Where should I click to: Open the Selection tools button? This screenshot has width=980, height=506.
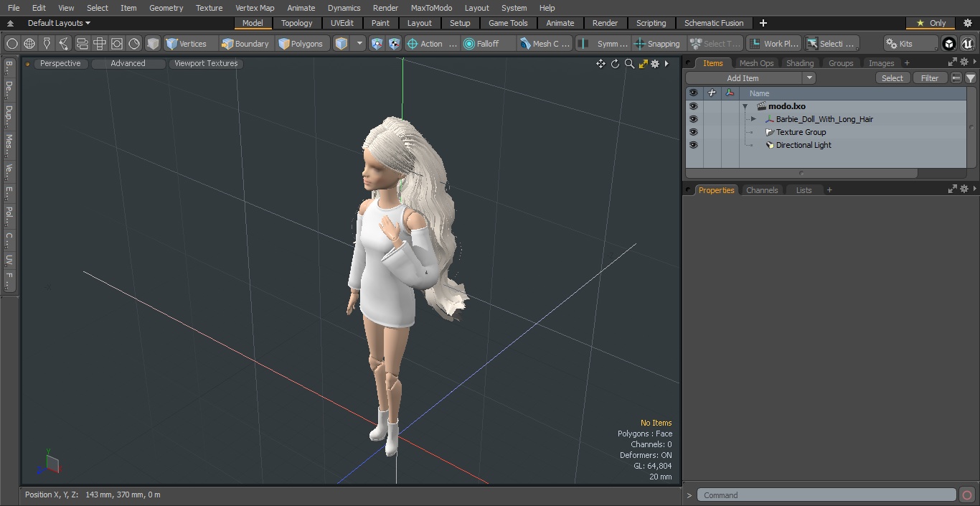tap(831, 44)
